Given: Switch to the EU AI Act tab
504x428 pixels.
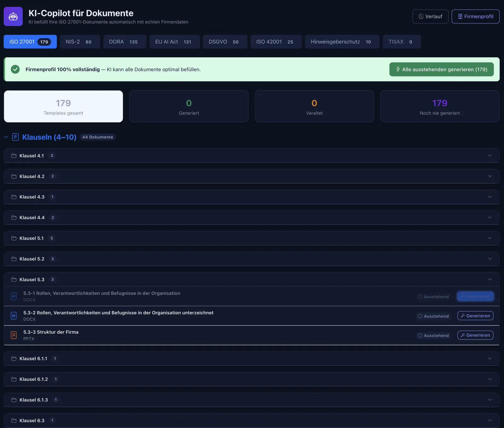Looking at the screenshot, I should click(x=175, y=42).
